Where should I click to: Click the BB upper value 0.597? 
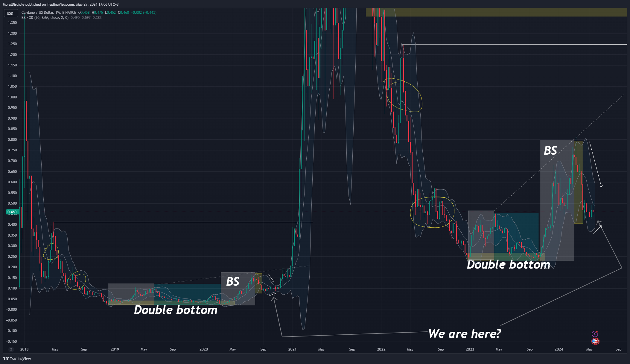point(86,18)
